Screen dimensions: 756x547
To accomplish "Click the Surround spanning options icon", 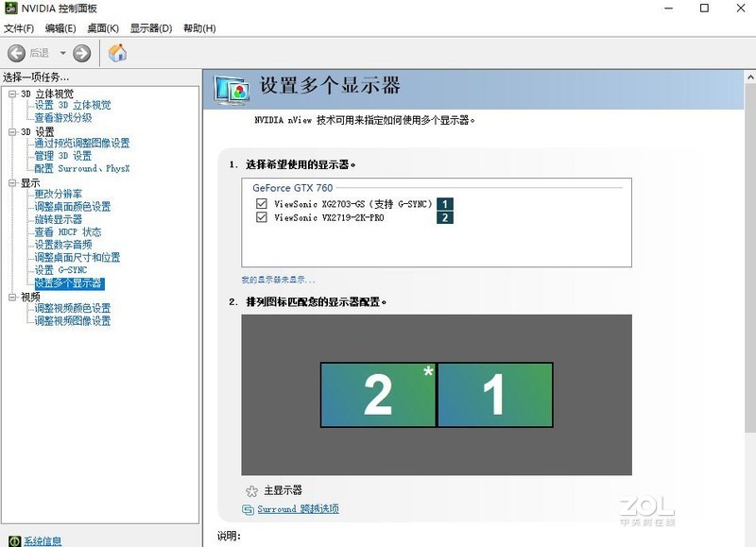I will pyautogui.click(x=249, y=509).
